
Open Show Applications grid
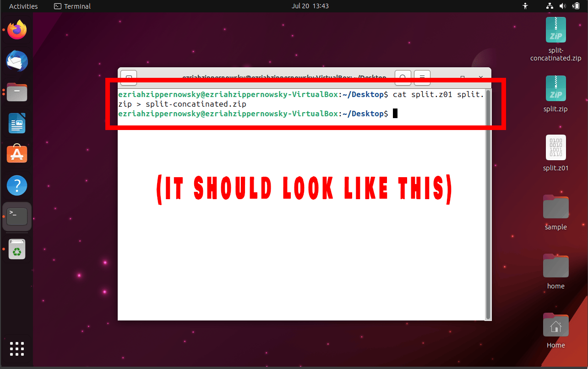coord(16,349)
